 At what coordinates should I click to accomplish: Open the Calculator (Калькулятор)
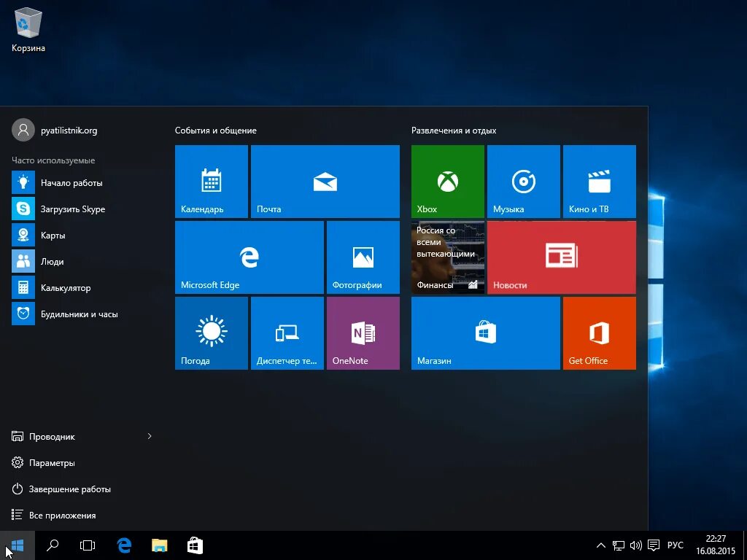tap(82, 287)
